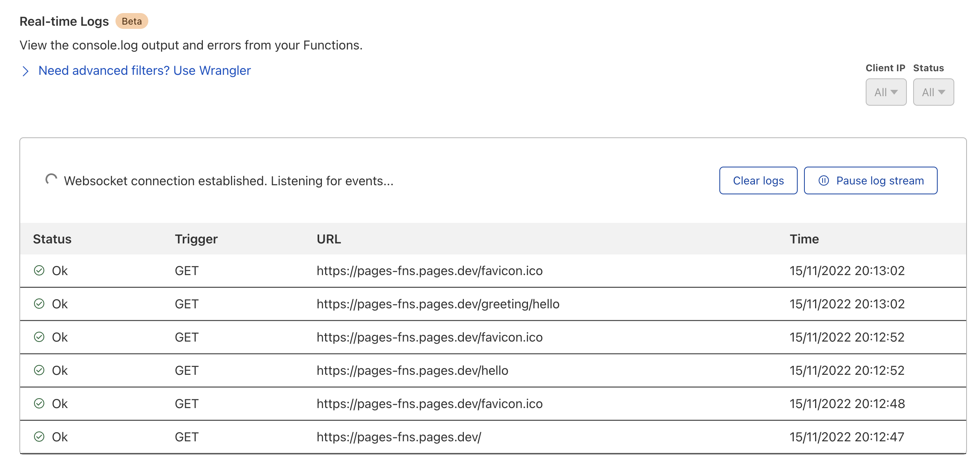Click the Ok status icon on the greeting/hello row
The width and height of the screenshot is (980, 471).
pos(40,304)
